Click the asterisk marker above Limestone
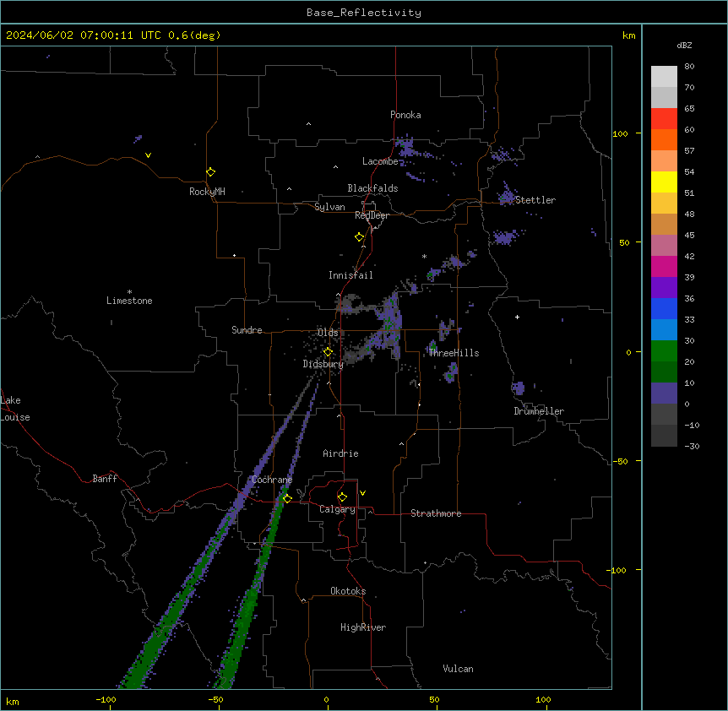The height and width of the screenshot is (711, 728). (x=129, y=292)
